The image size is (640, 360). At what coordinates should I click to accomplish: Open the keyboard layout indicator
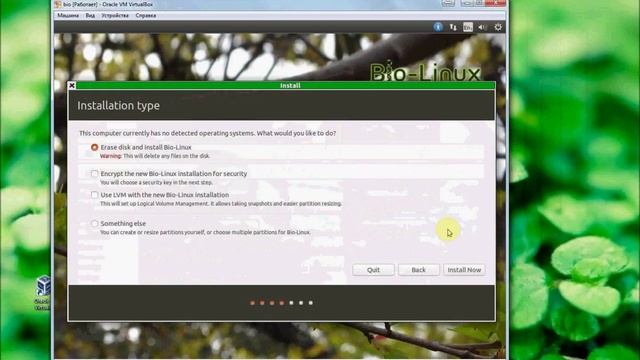468,27
